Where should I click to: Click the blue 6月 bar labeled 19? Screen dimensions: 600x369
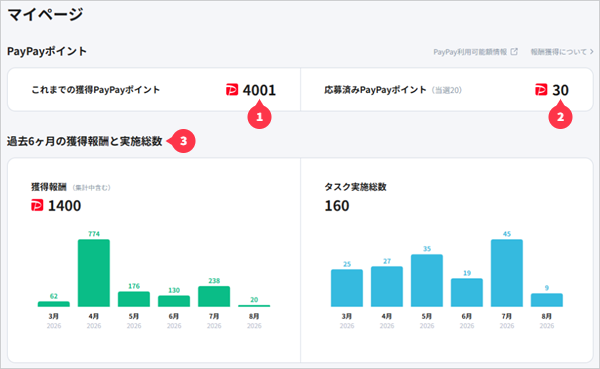coord(467,292)
